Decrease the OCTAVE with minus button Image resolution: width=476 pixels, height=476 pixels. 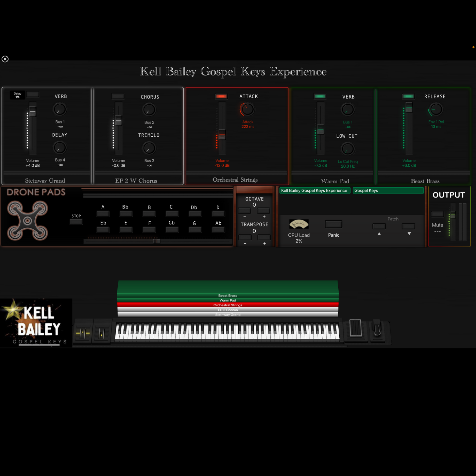(x=244, y=211)
